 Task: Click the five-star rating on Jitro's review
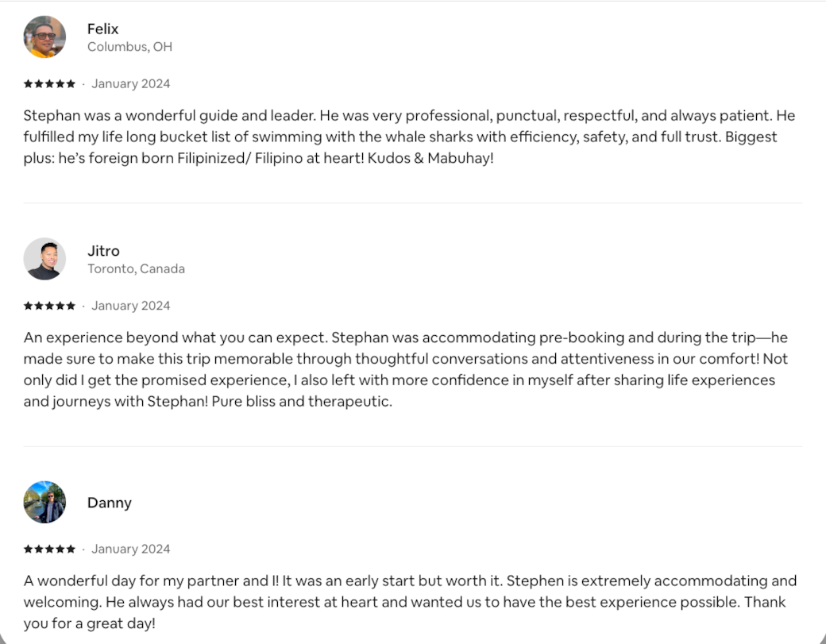click(x=49, y=306)
